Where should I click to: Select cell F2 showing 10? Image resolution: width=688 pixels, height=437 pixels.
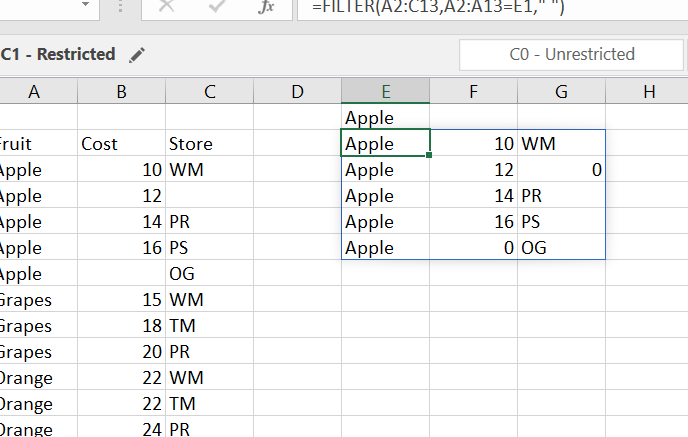pos(473,143)
